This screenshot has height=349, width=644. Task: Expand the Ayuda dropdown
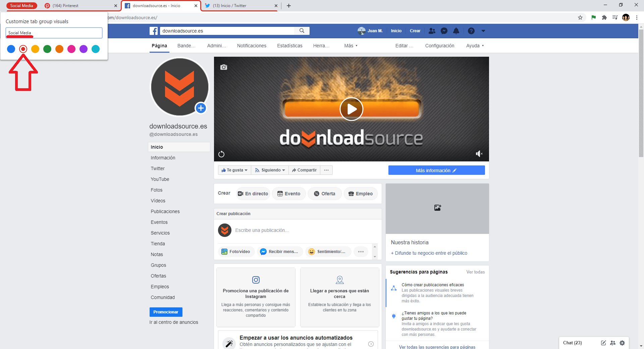point(475,46)
